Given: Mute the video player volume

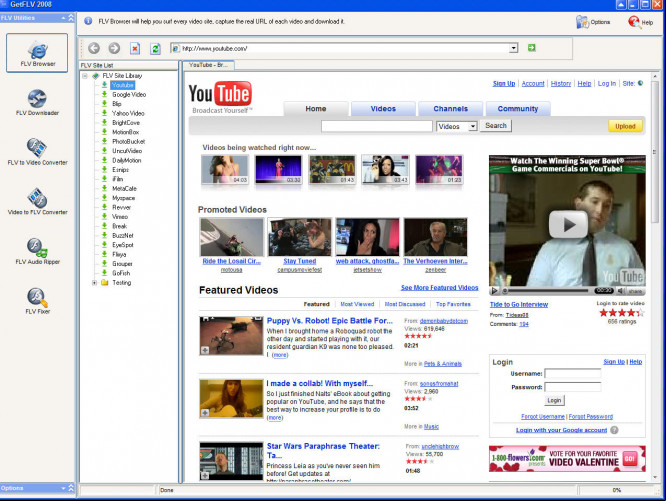Looking at the screenshot, I should click(x=621, y=291).
